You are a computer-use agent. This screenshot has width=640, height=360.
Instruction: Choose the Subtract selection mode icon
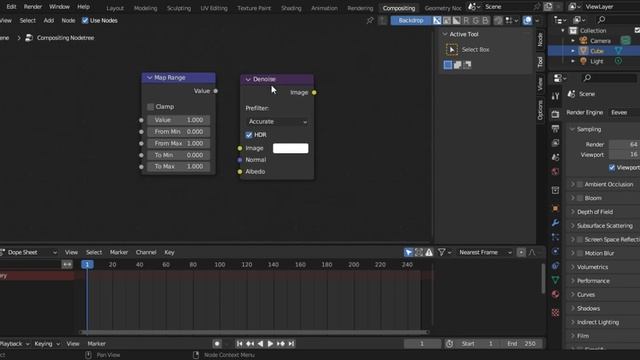[467, 64]
